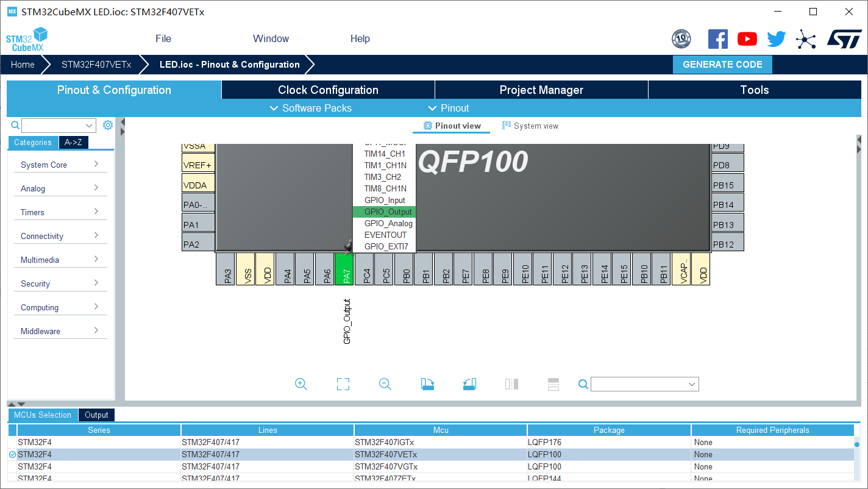Switch to the Clock Configuration tab
The width and height of the screenshot is (868, 489).
click(x=328, y=90)
